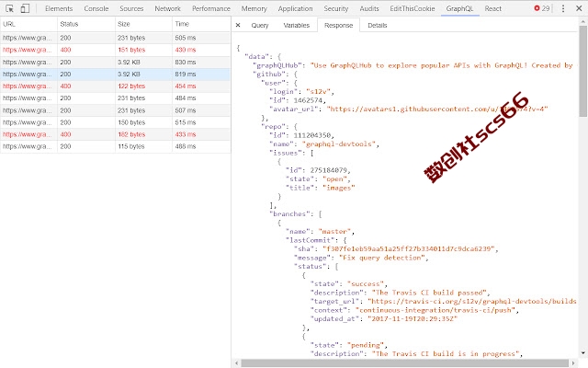Select the Response sub-tab
The height and width of the screenshot is (368, 588).
(x=339, y=25)
